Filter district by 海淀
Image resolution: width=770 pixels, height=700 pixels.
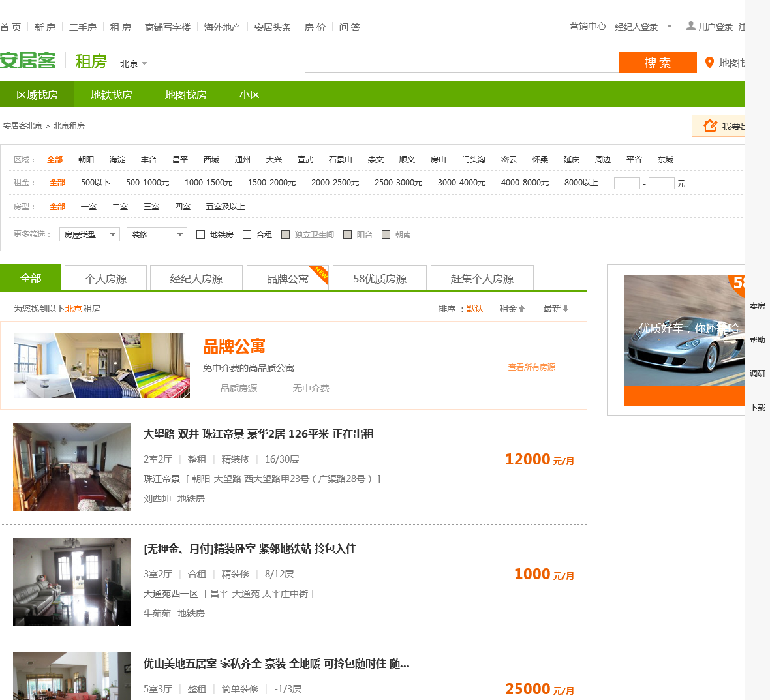click(117, 160)
